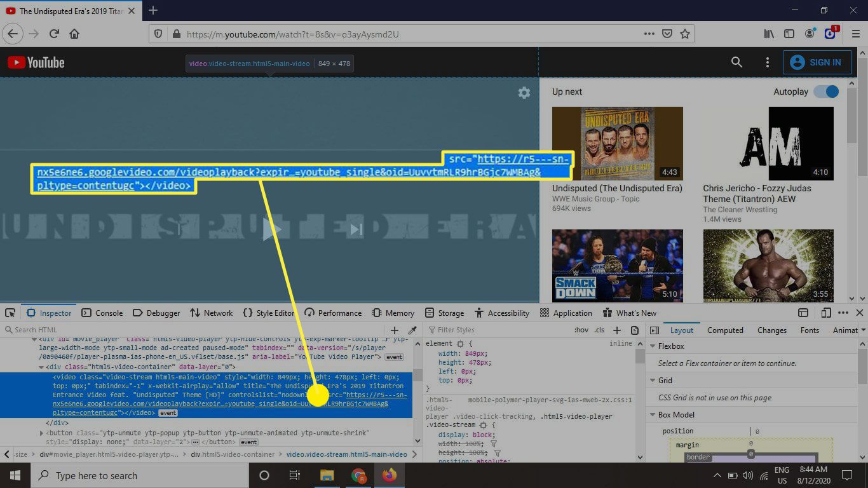
Task: Toggle the :hov pseudo-class panel
Action: (581, 330)
